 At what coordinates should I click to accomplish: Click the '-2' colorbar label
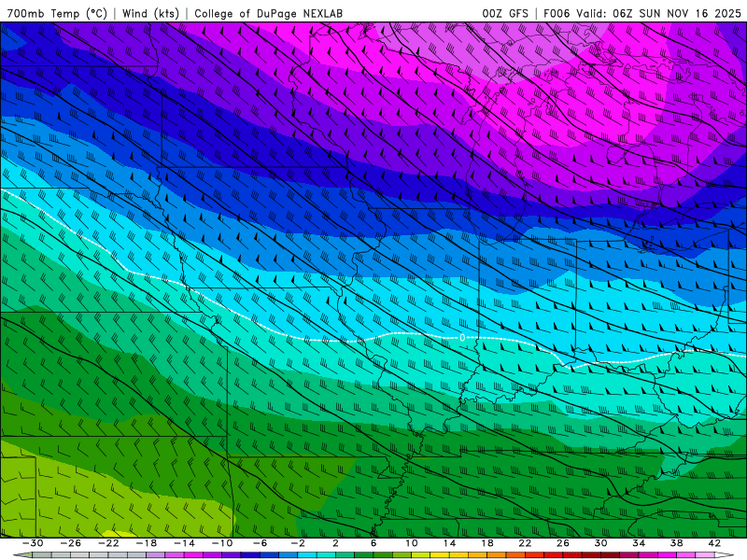pos(298,543)
